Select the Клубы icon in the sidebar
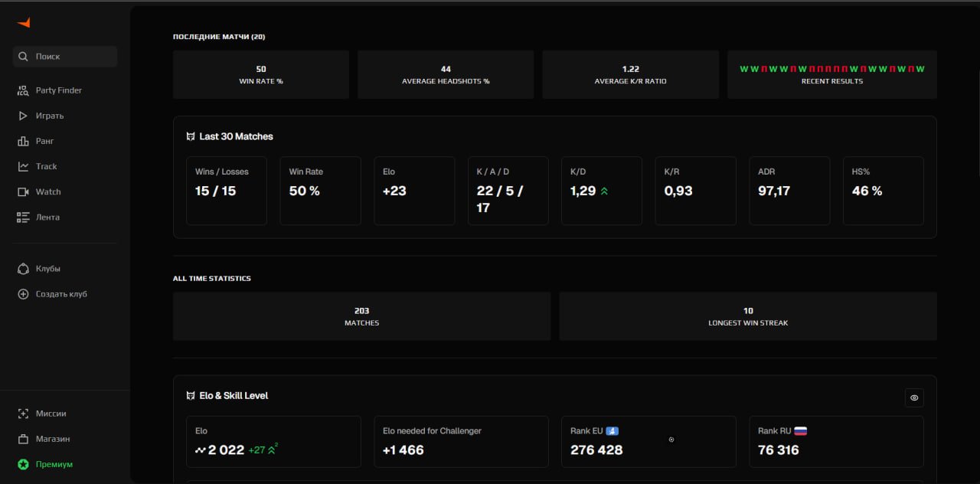Screen dimensions: 980x484 point(21,268)
